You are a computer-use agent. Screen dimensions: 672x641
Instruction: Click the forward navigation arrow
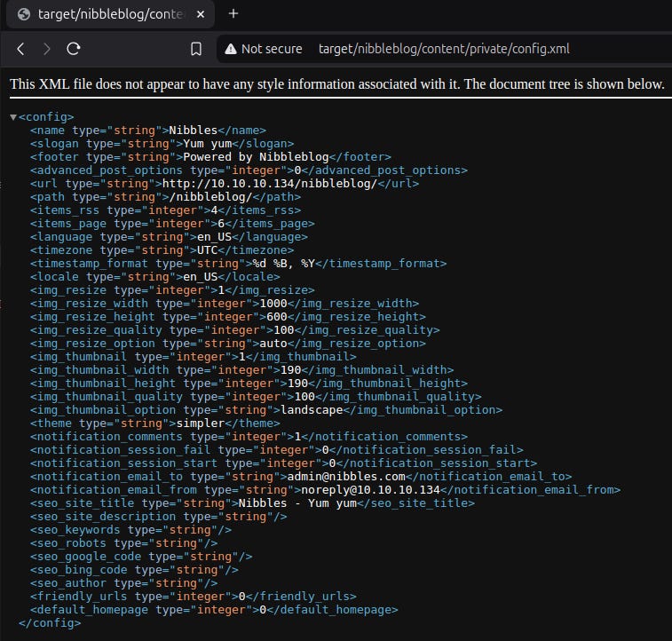pyautogui.click(x=47, y=49)
